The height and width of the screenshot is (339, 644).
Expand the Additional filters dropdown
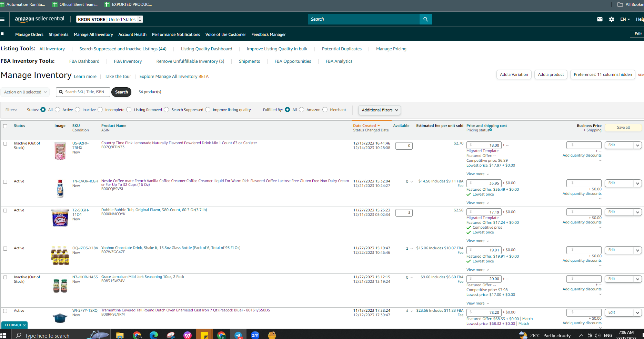point(380,110)
